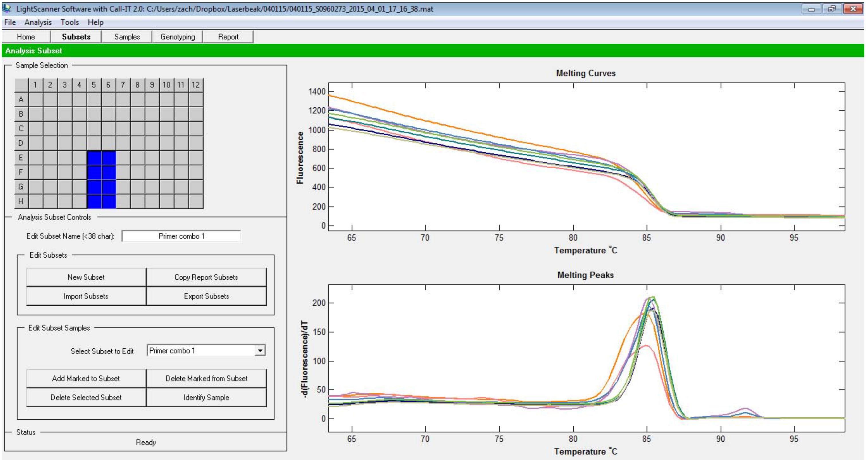The image size is (868, 464).
Task: Switch to the Samples tab
Action: tap(127, 37)
